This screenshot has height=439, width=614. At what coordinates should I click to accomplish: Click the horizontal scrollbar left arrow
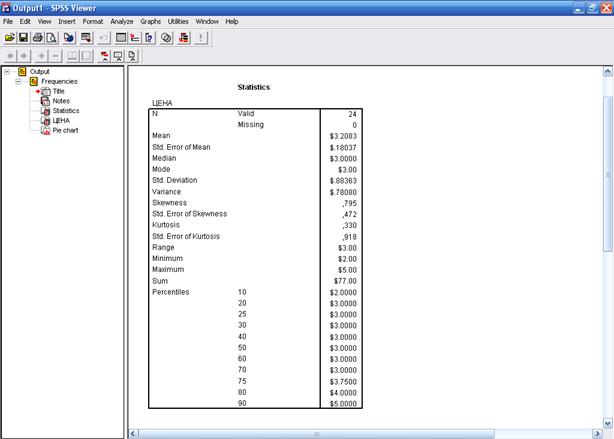pyautogui.click(x=134, y=433)
